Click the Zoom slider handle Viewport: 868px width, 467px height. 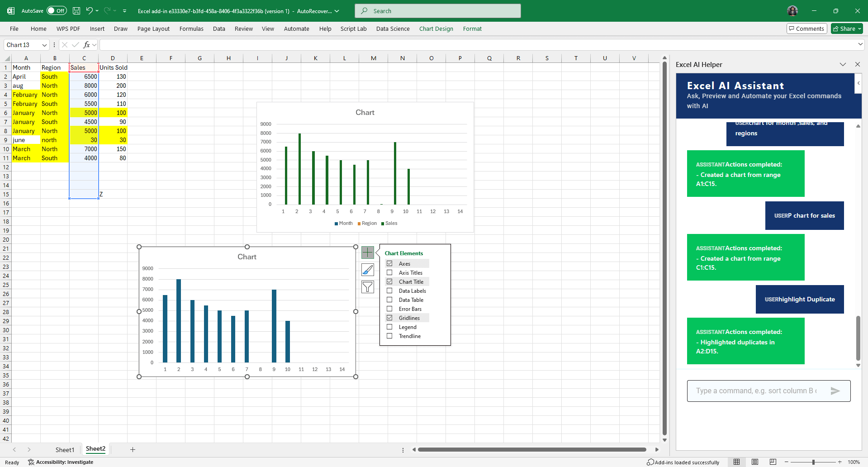pyautogui.click(x=813, y=462)
